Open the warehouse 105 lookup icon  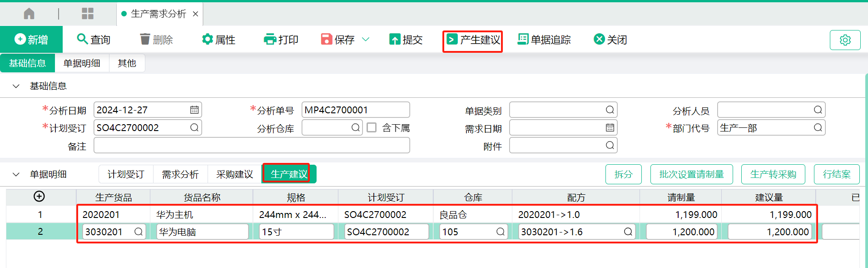point(500,232)
